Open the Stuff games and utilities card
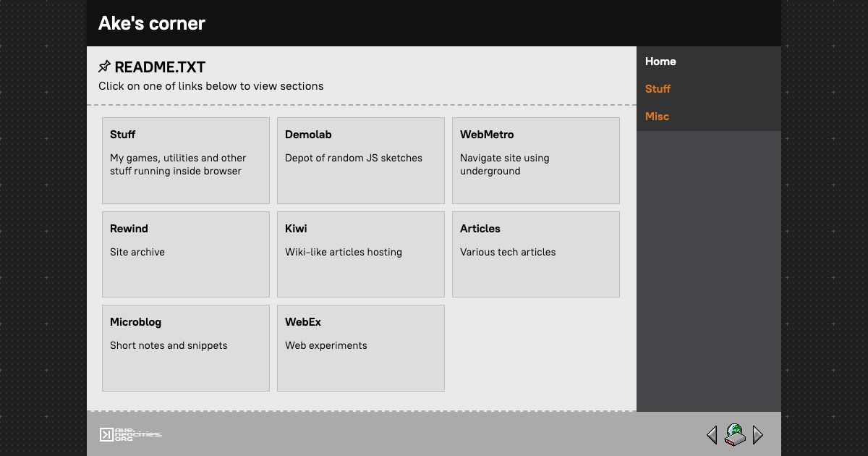Viewport: 868px width, 456px height. [185, 159]
